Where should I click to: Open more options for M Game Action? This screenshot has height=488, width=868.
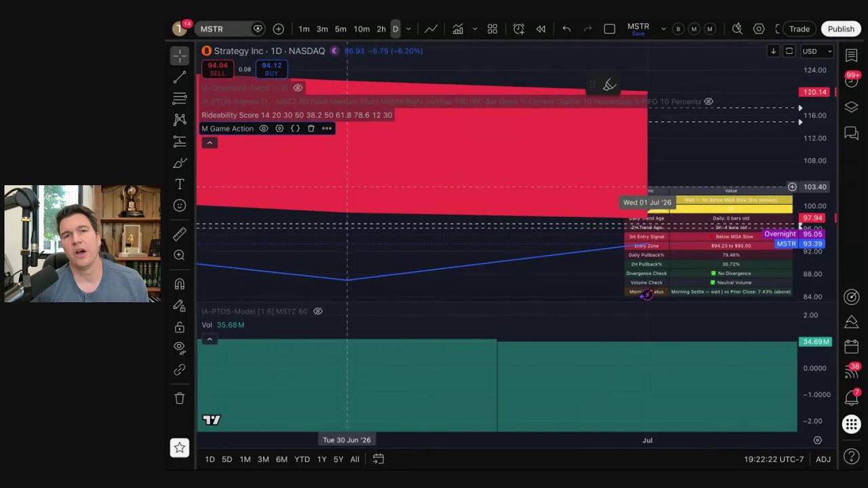click(327, 129)
